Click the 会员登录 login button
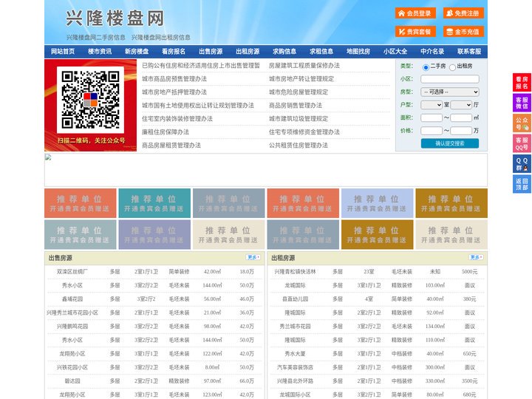 click(x=415, y=13)
